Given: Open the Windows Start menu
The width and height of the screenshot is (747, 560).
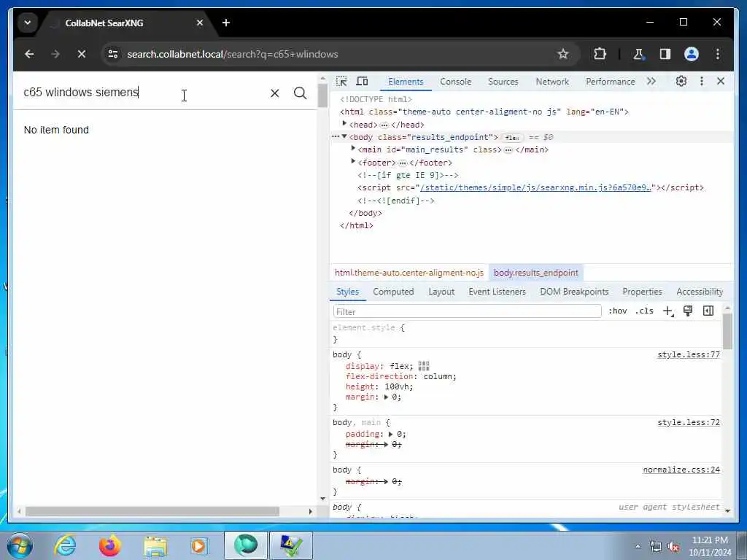Looking at the screenshot, I should click(20, 545).
